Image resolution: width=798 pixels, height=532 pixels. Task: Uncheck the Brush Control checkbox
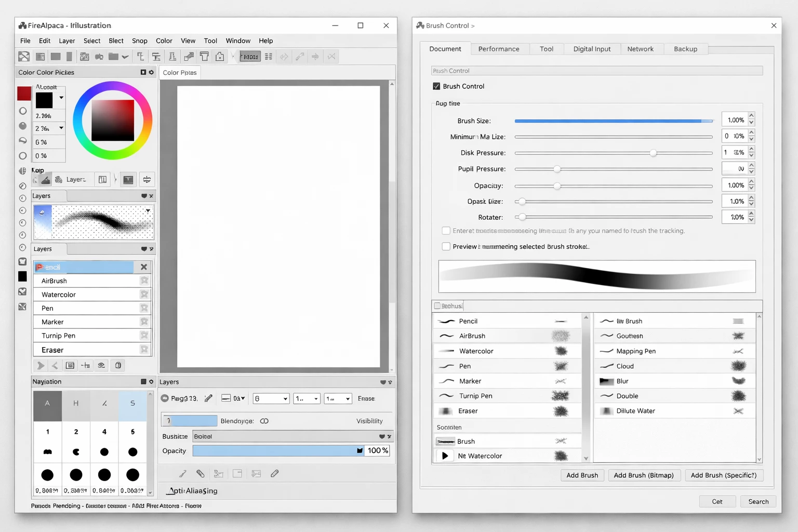point(436,86)
